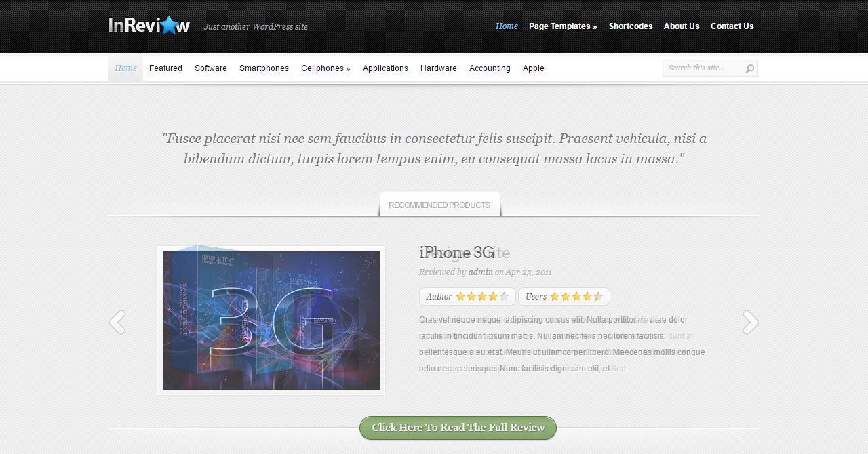Click the admin author link

pyautogui.click(x=480, y=272)
